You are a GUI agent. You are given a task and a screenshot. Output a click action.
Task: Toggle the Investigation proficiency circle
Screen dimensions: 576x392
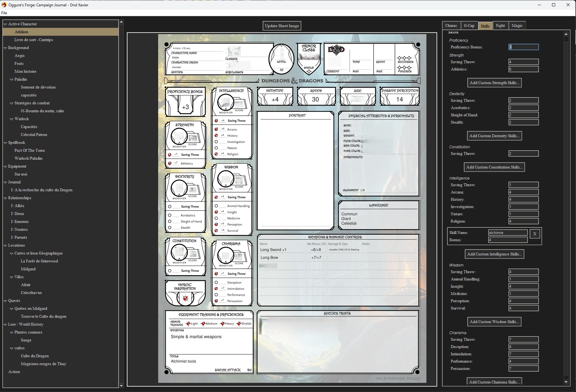click(216, 142)
